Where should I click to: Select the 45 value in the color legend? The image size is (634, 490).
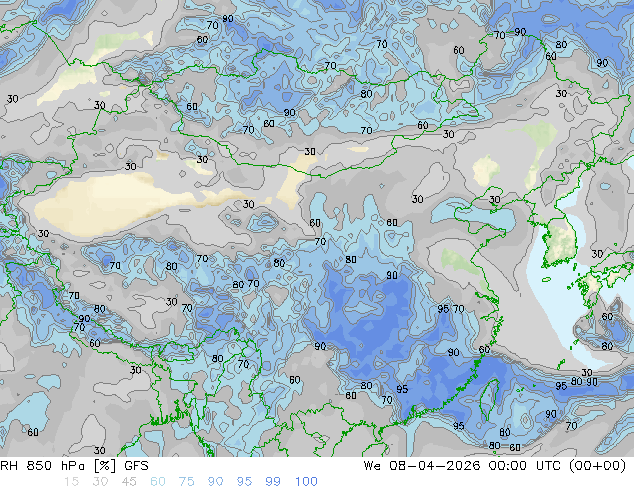pos(129,482)
